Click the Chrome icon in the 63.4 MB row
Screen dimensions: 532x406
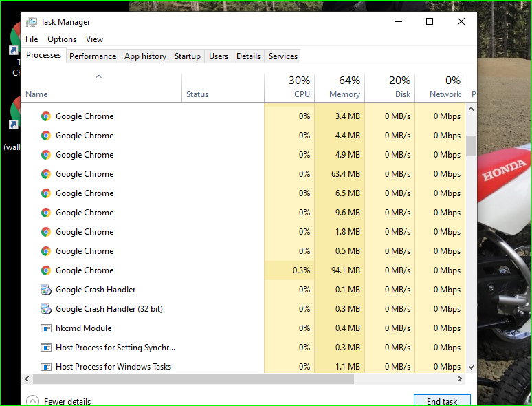46,174
